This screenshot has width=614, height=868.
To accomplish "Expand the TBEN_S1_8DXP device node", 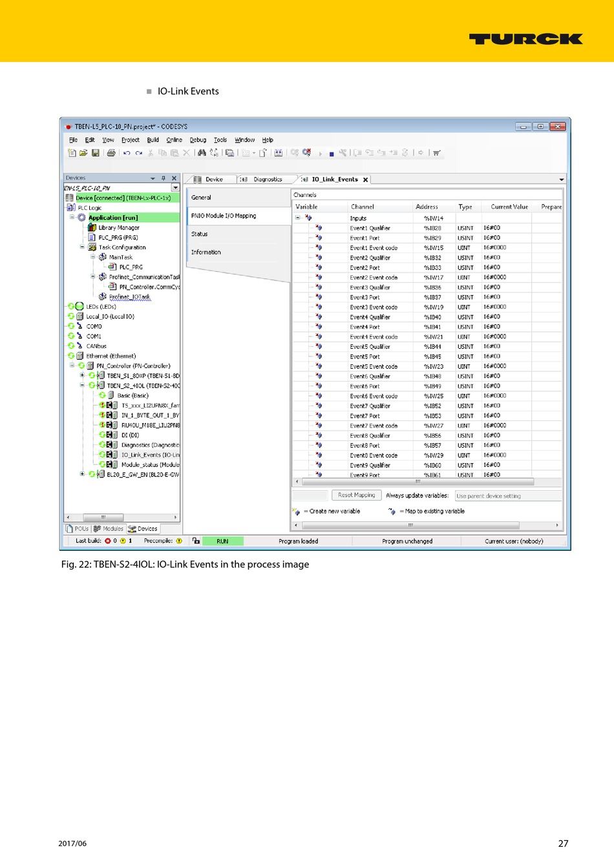I will pyautogui.click(x=82, y=375).
